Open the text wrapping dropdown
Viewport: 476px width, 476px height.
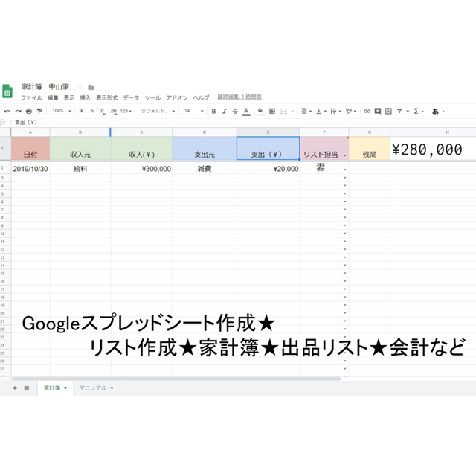pos(335,111)
